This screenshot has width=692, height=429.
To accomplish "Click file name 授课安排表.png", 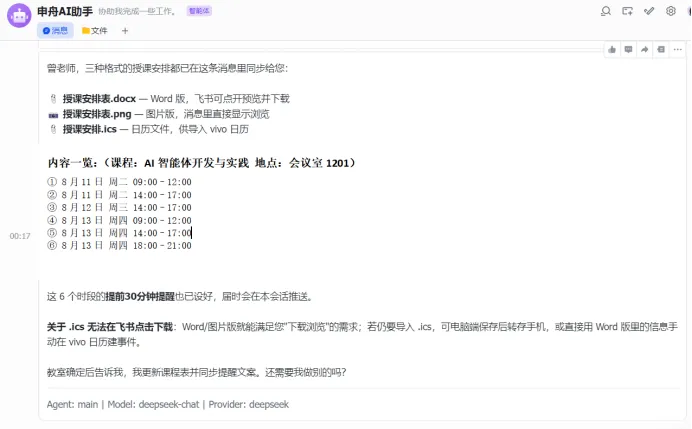I will [x=97, y=114].
